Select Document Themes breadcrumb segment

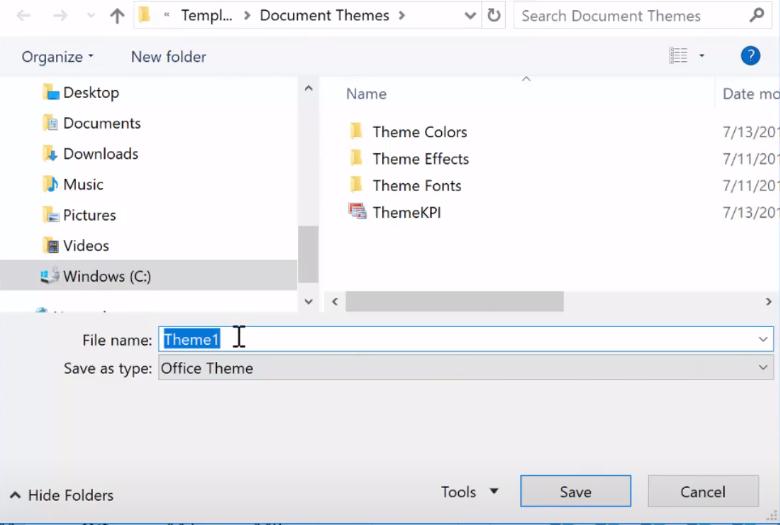pyautogui.click(x=324, y=15)
